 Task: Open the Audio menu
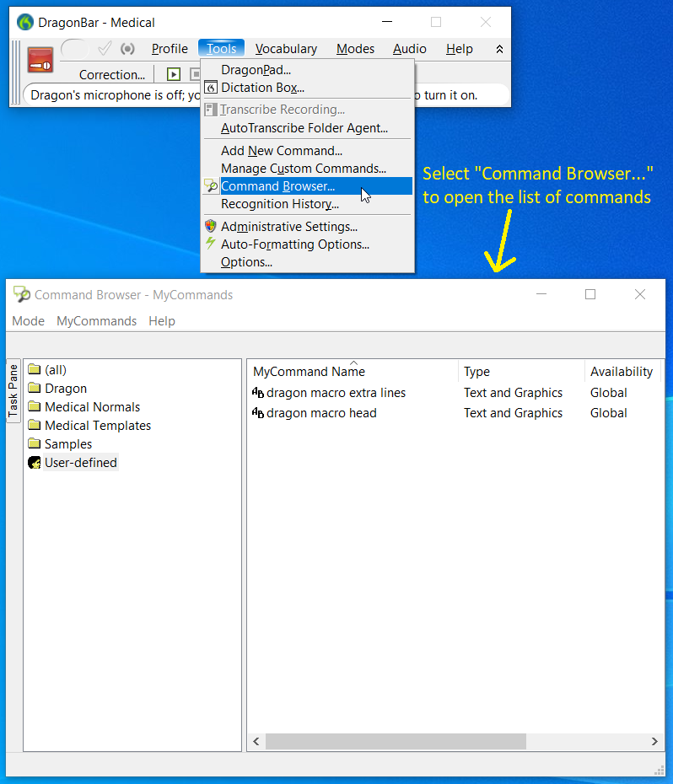[x=409, y=49]
